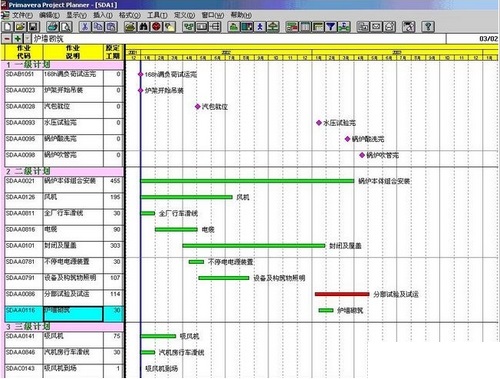The image size is (500, 379).
Task: Open Print Preview with the magnifier page icon
Action: click(66, 27)
